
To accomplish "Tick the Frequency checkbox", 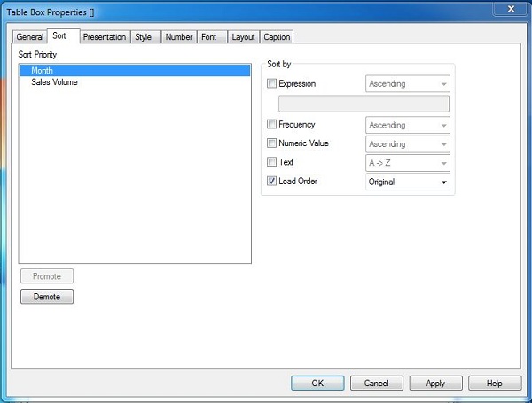I will pos(272,126).
